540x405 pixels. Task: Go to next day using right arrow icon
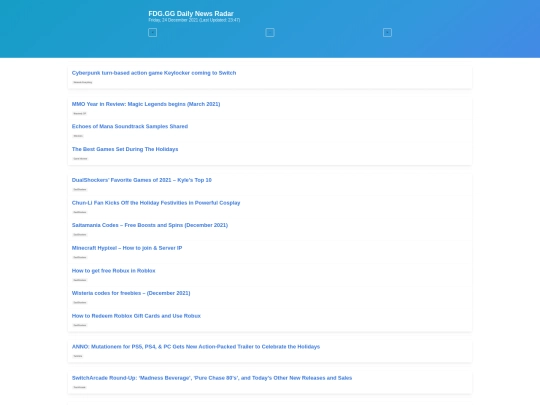[x=387, y=33]
